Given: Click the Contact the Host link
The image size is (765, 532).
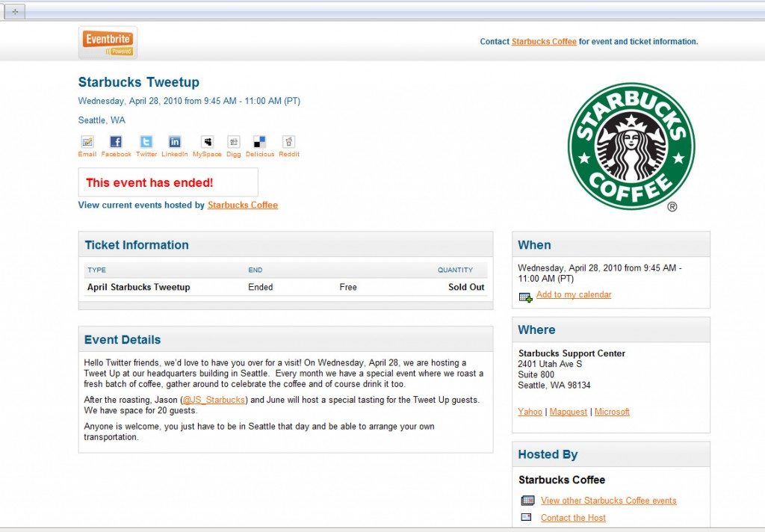Looking at the screenshot, I should tap(573, 518).
